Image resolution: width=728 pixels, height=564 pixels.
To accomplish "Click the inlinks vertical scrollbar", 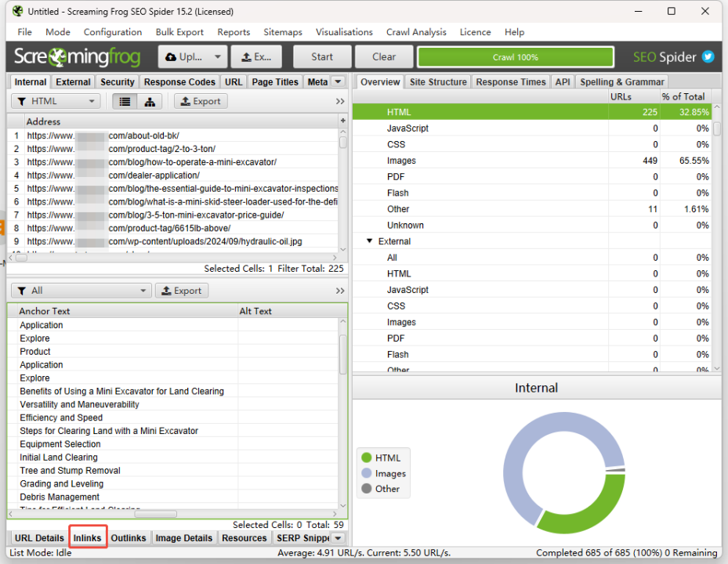I will point(343,413).
